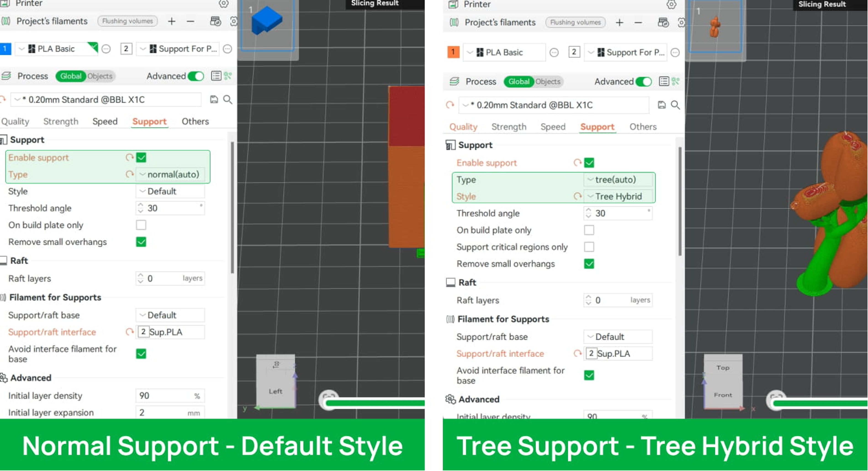This screenshot has height=471, width=868.
Task: Click Flushing volumes button in left panel
Action: click(127, 21)
